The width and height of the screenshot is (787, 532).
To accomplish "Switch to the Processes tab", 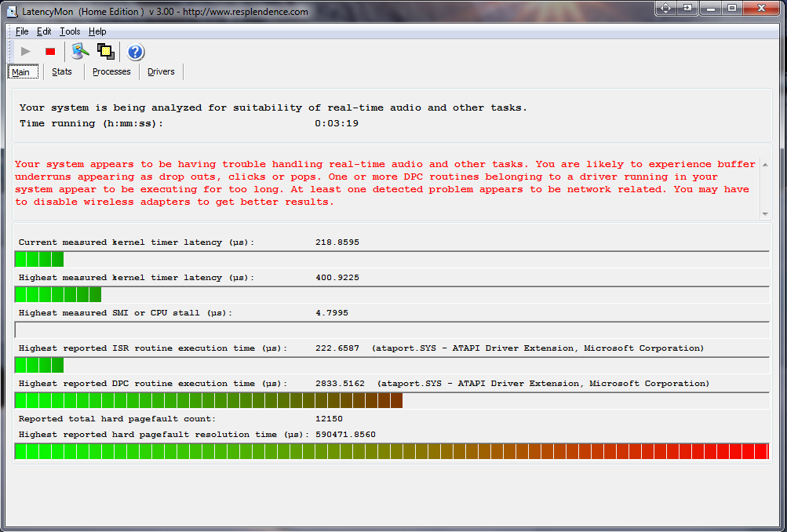I will tap(111, 71).
